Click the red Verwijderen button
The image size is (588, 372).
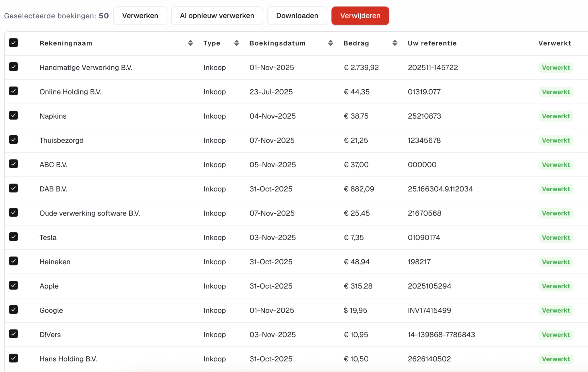(x=360, y=16)
